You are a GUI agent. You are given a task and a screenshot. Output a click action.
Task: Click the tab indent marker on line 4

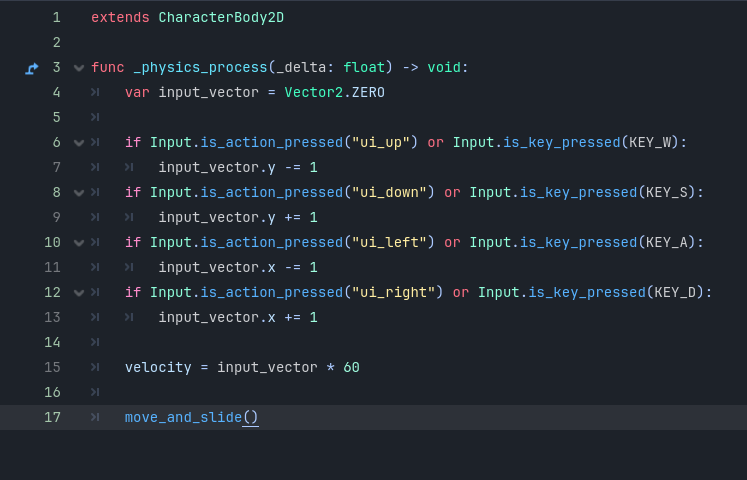(95, 93)
